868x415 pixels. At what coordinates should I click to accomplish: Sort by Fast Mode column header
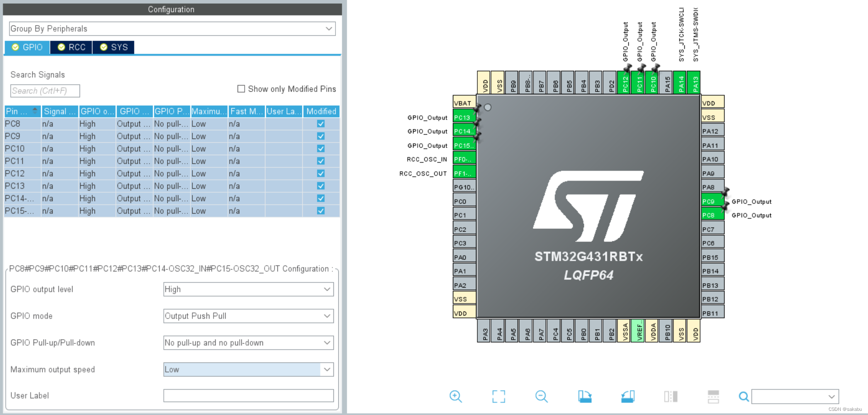[246, 111]
